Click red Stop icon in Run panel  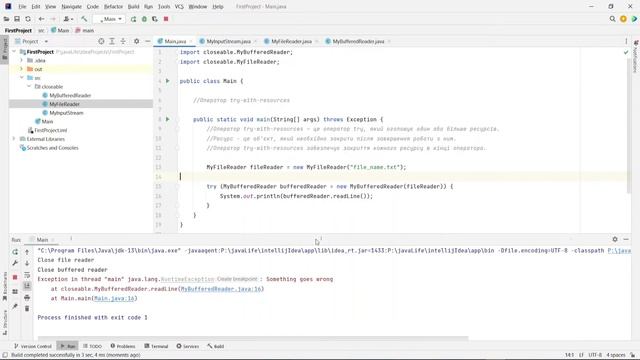(x=15, y=277)
